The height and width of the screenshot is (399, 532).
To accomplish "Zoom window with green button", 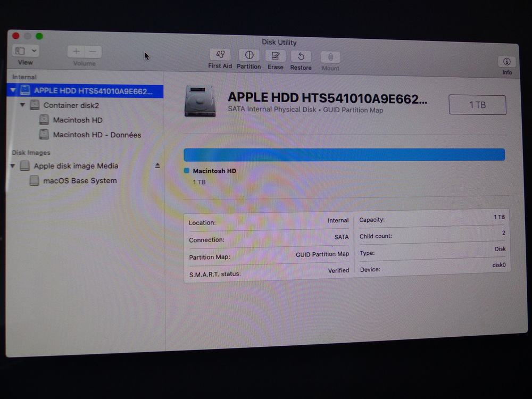I will [39, 36].
